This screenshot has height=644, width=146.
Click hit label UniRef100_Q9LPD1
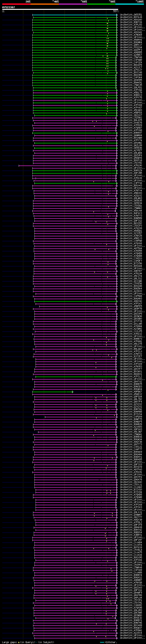tap(131, 87)
